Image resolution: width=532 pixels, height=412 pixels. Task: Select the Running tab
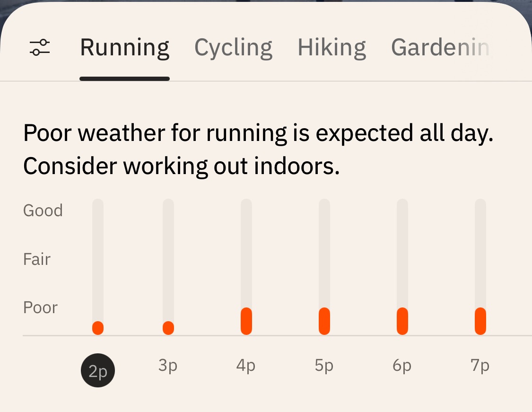[124, 48]
